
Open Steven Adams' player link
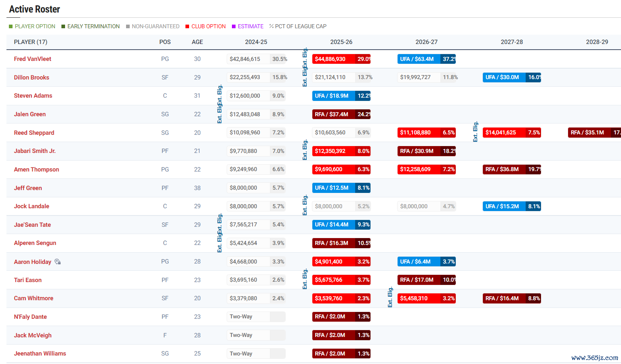pyautogui.click(x=33, y=96)
